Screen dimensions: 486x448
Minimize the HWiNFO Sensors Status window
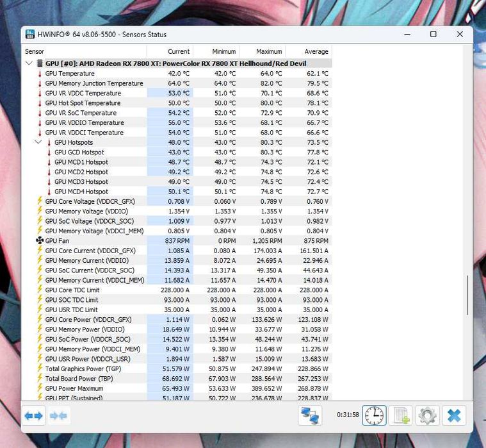click(x=407, y=34)
